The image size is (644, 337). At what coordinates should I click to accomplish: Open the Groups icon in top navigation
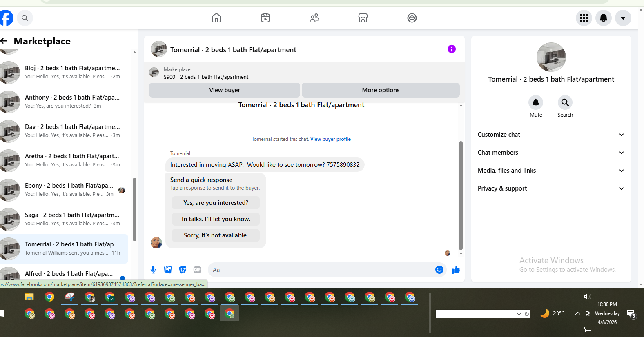pos(412,18)
